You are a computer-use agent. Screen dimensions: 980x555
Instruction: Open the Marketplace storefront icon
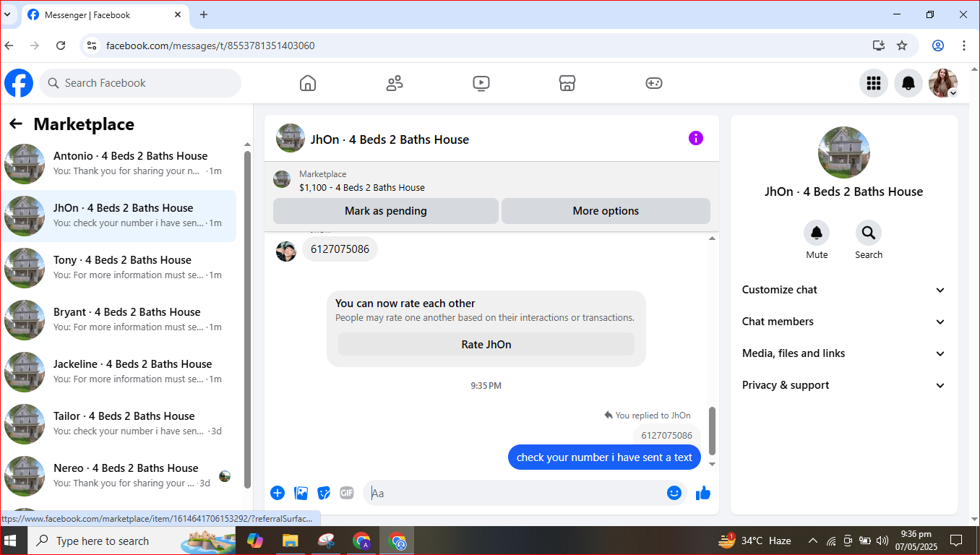[567, 83]
